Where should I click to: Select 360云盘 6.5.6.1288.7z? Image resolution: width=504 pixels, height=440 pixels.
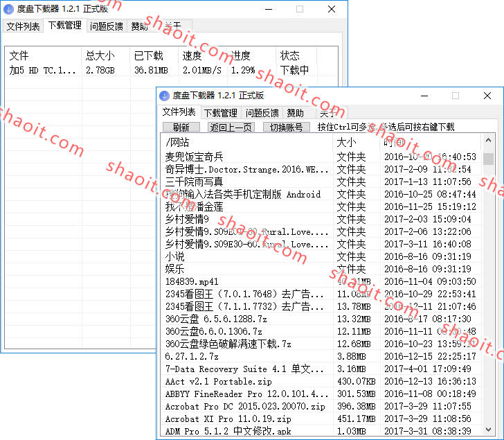click(216, 319)
